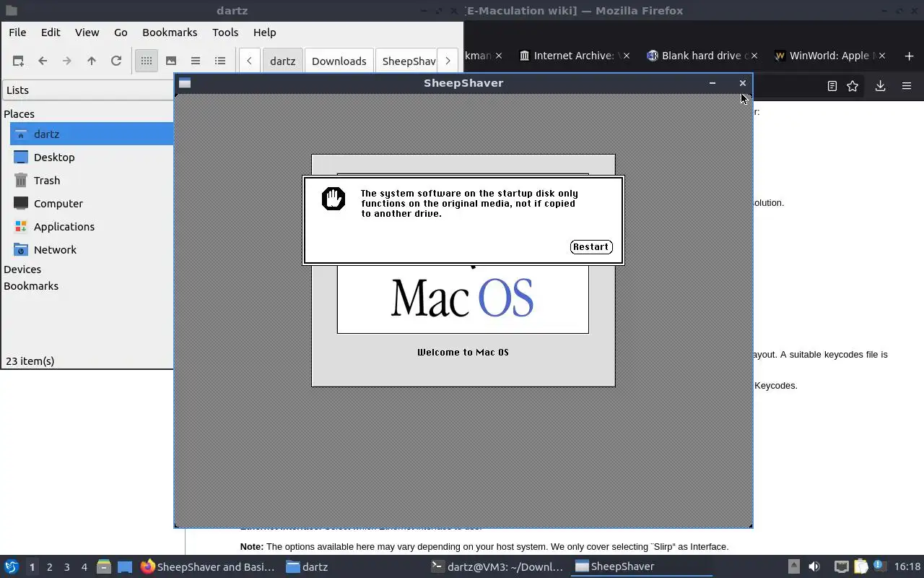924x578 pixels.
Task: Open SheepShaver window menu icon in title bar
Action: (x=185, y=83)
